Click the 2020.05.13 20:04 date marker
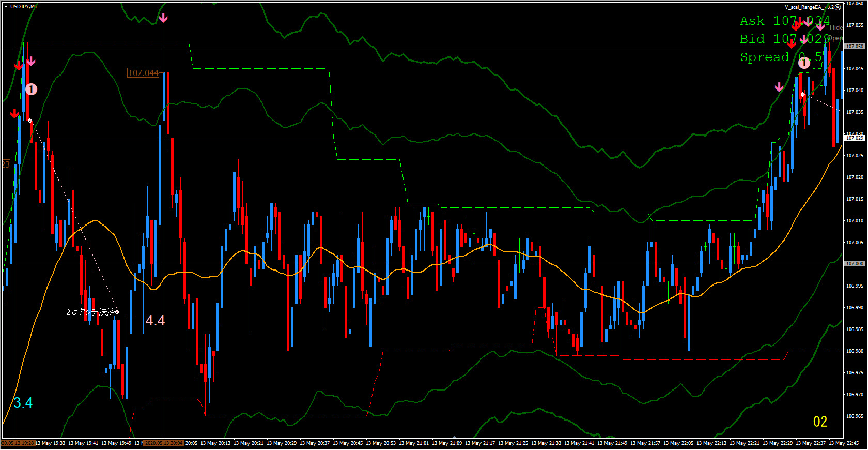The height and width of the screenshot is (450, 868). tap(163, 443)
